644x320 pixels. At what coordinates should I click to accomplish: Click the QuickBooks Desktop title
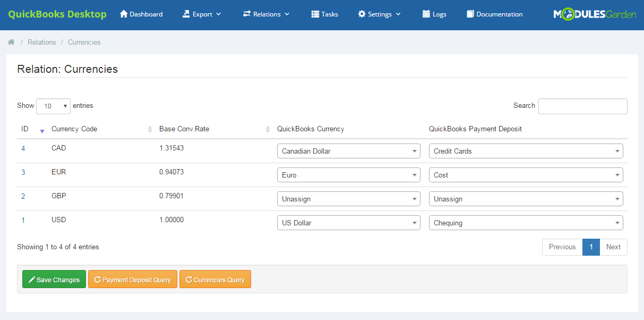[x=57, y=14]
